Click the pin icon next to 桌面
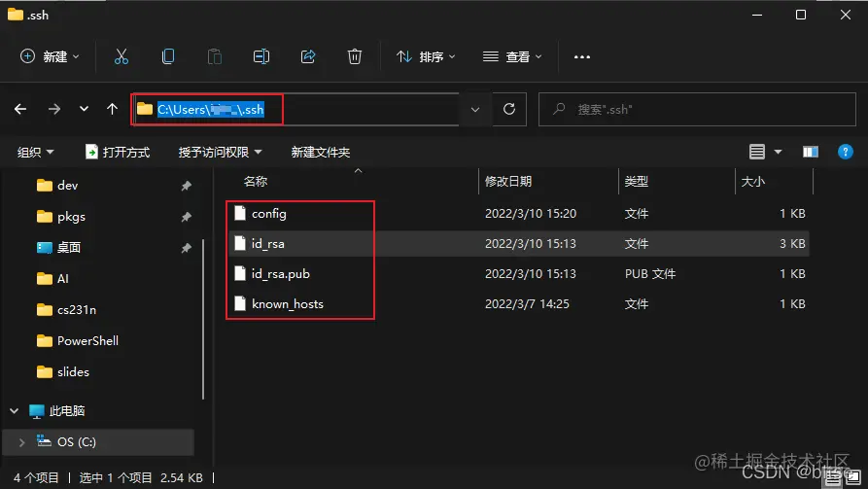Viewport: 868px width, 489px height. (x=186, y=248)
